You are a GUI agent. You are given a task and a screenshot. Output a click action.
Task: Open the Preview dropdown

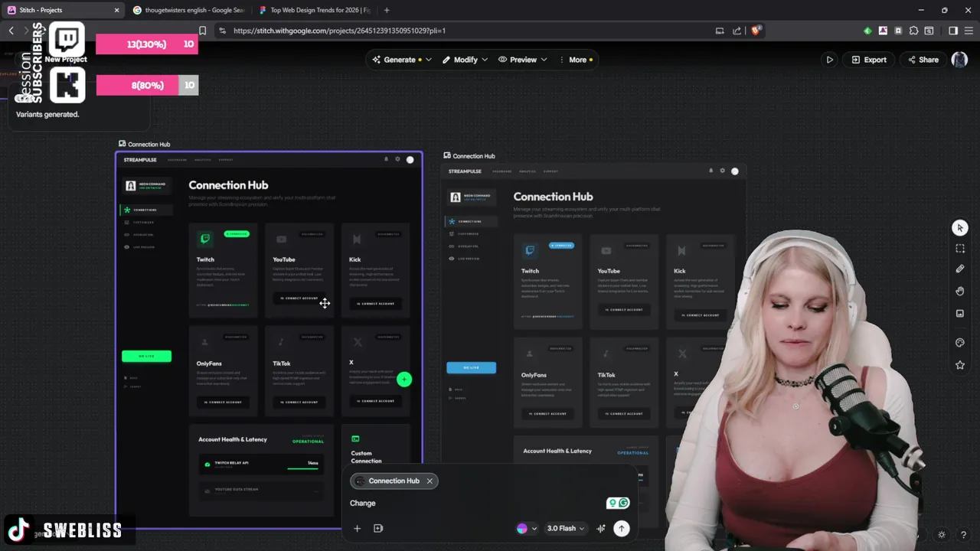pyautogui.click(x=523, y=60)
